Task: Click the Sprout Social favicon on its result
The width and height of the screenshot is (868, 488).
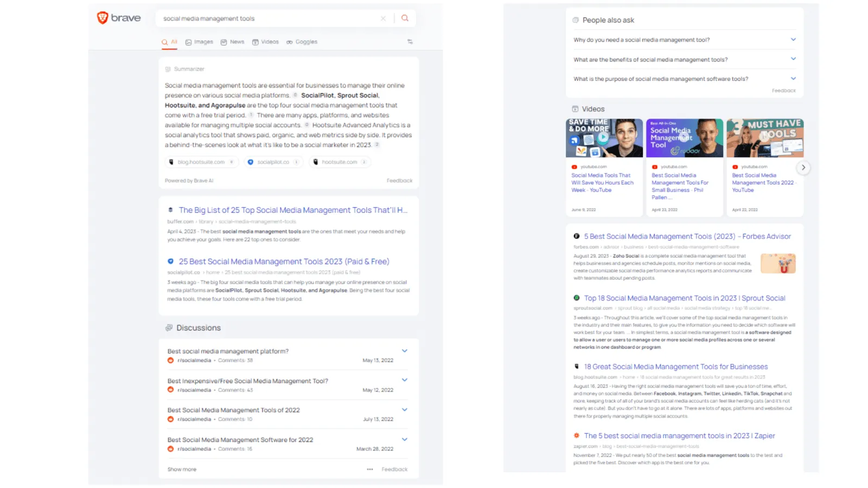Action: tap(577, 298)
